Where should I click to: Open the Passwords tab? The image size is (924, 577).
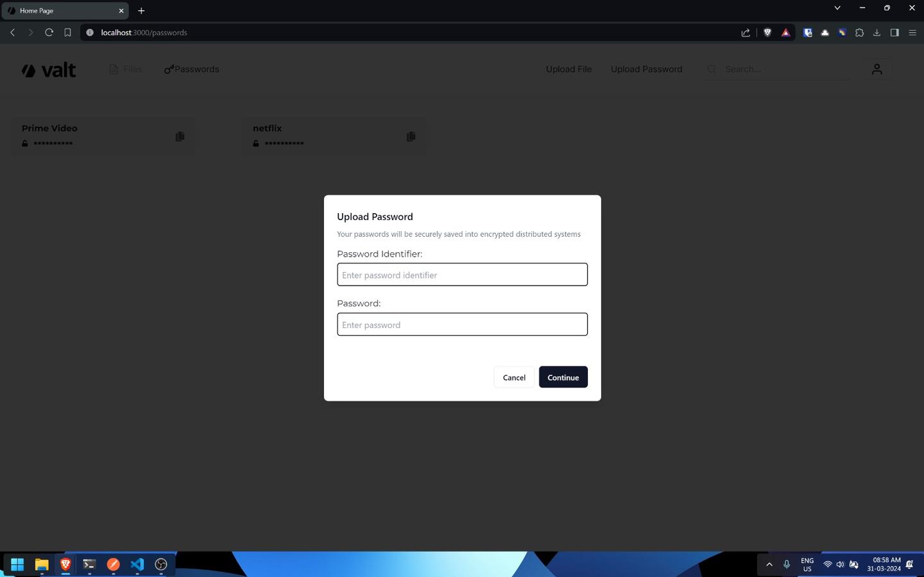[191, 69]
